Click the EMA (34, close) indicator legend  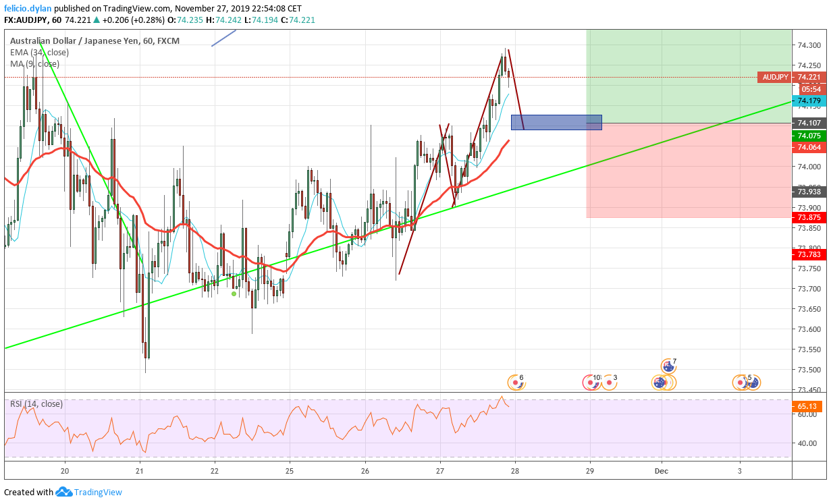(x=39, y=52)
